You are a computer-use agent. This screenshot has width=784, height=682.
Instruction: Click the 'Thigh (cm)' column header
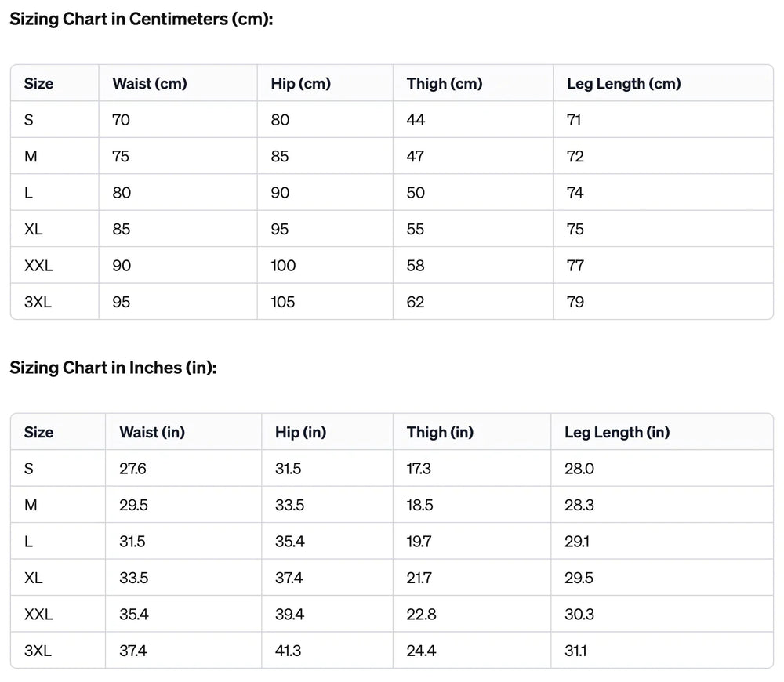coord(445,83)
